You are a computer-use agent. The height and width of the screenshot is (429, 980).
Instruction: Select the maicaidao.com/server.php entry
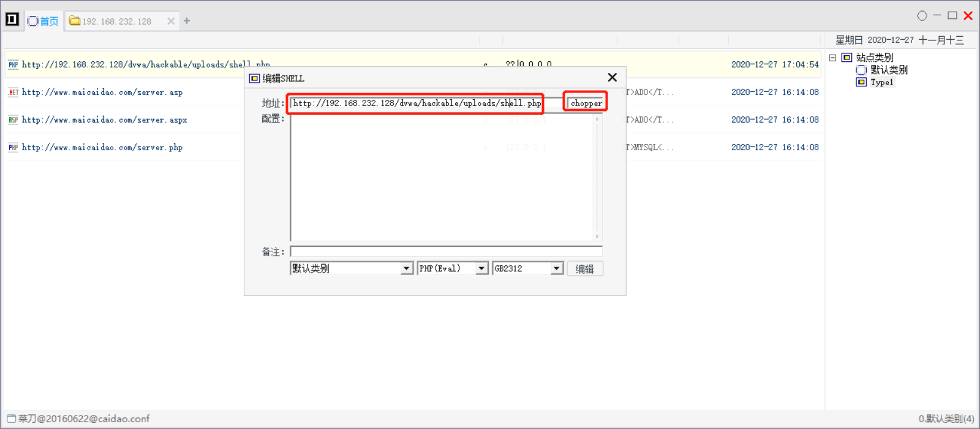pyautogui.click(x=102, y=148)
